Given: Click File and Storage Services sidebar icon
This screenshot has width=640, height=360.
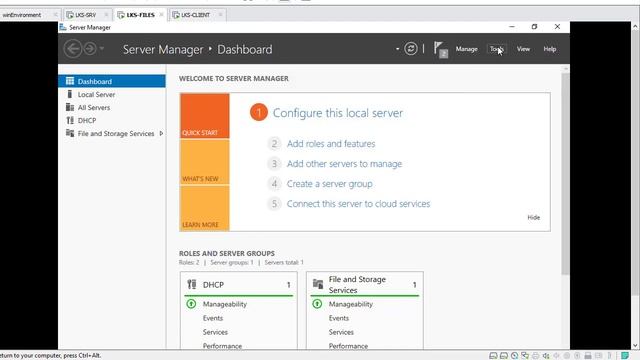Looking at the screenshot, I should pos(70,133).
